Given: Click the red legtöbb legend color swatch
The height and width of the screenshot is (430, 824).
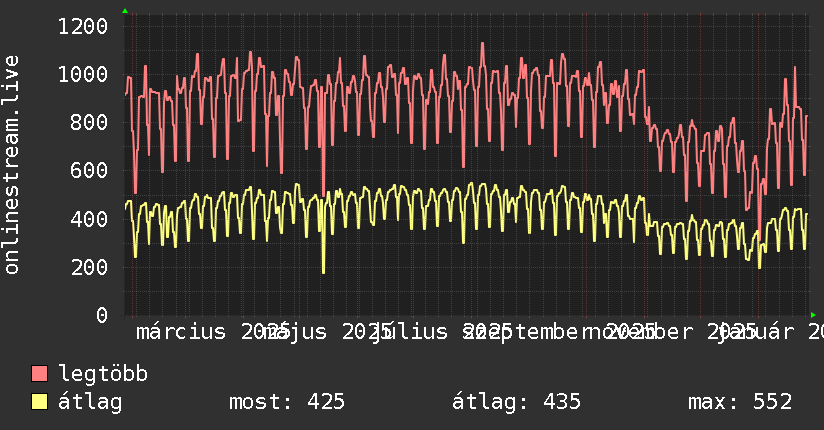Looking at the screenshot, I should coord(39,374).
